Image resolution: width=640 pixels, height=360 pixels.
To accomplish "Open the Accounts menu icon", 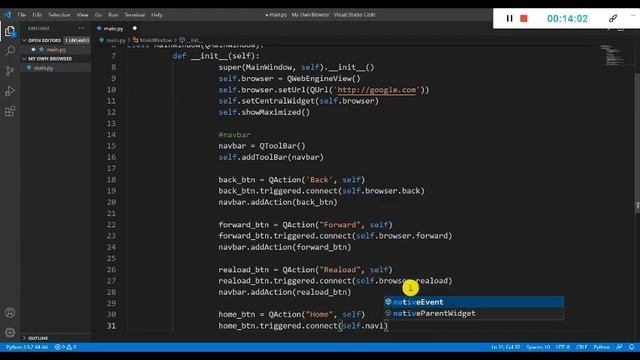I will (10, 313).
